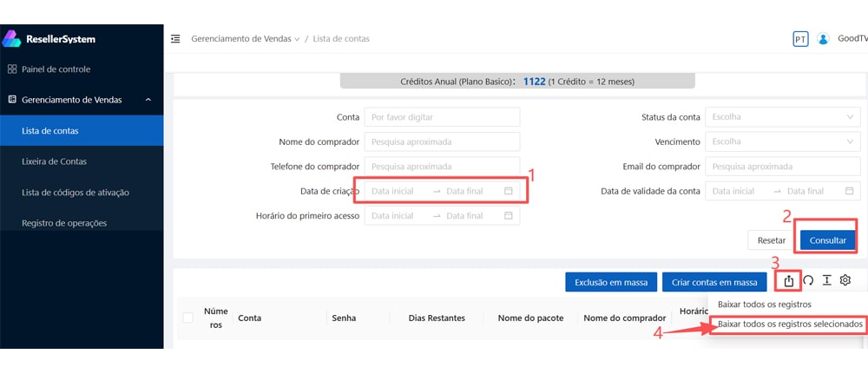The image size is (868, 374).
Task: Toggle the sidebar collapse hamburger icon
Action: (175, 39)
